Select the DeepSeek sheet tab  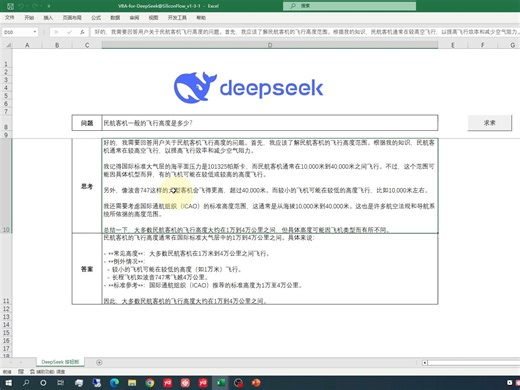point(60,362)
